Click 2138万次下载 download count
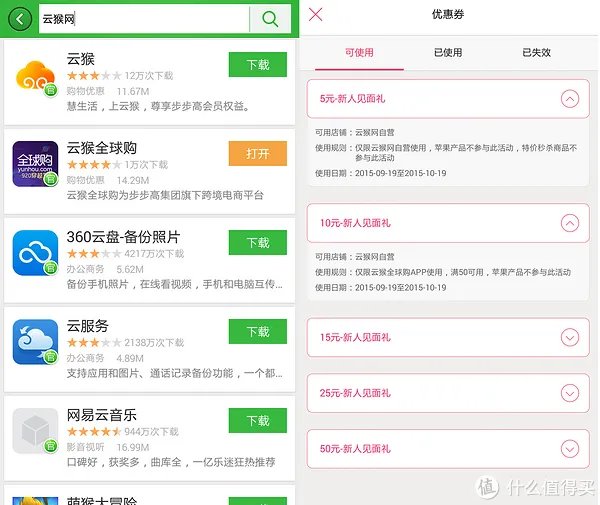The image size is (600, 505). tap(154, 342)
